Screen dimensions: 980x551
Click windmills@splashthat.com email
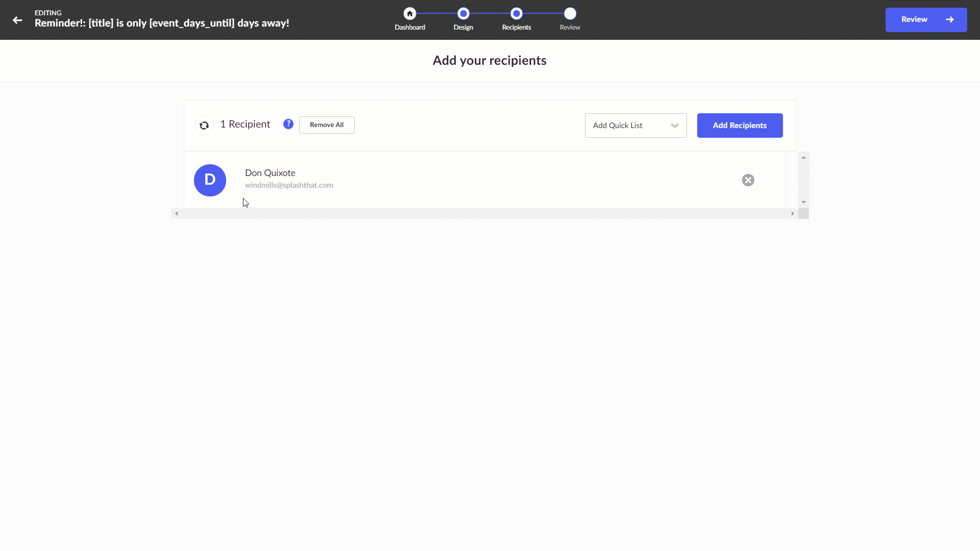[x=289, y=185]
